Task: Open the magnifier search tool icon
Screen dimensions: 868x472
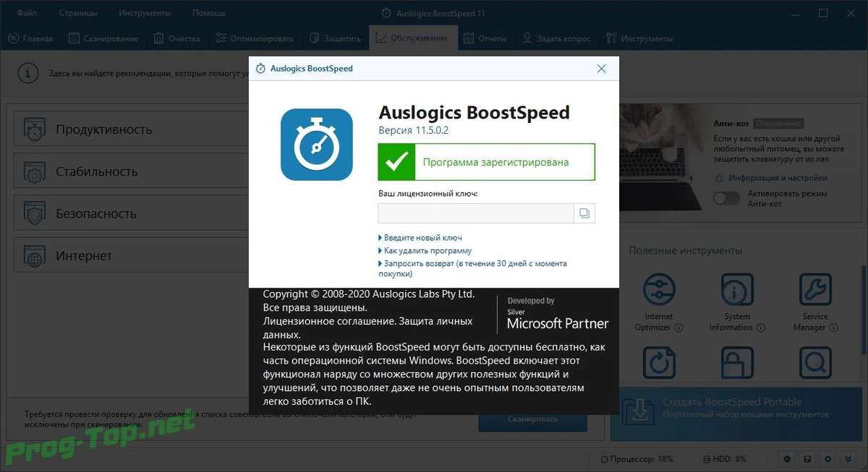Action: [815, 364]
